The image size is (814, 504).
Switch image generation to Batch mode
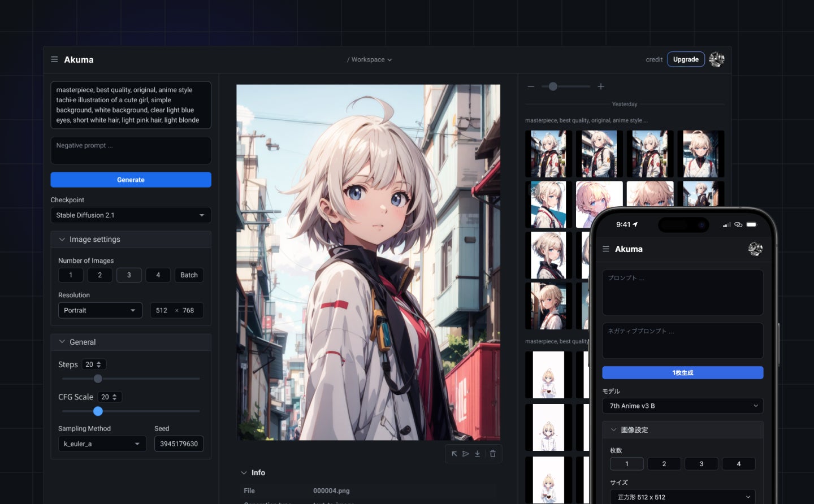(189, 275)
